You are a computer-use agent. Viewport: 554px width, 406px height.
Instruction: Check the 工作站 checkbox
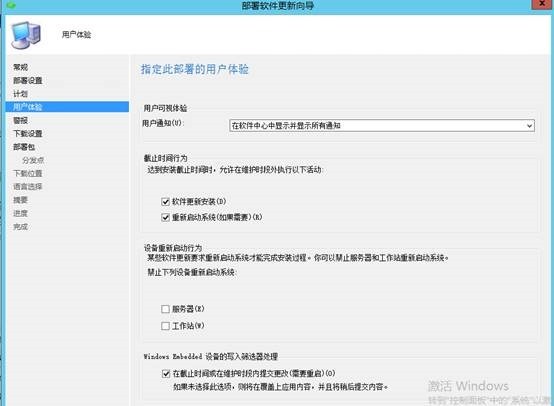(x=165, y=326)
